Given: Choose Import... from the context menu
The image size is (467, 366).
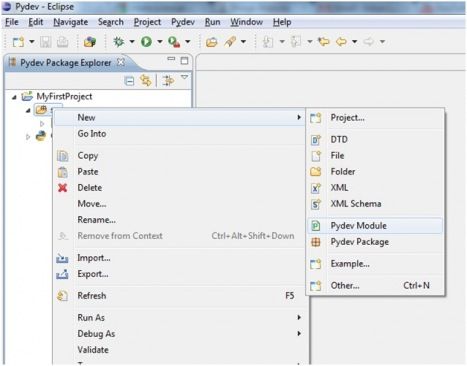Looking at the screenshot, I should [179, 258].
